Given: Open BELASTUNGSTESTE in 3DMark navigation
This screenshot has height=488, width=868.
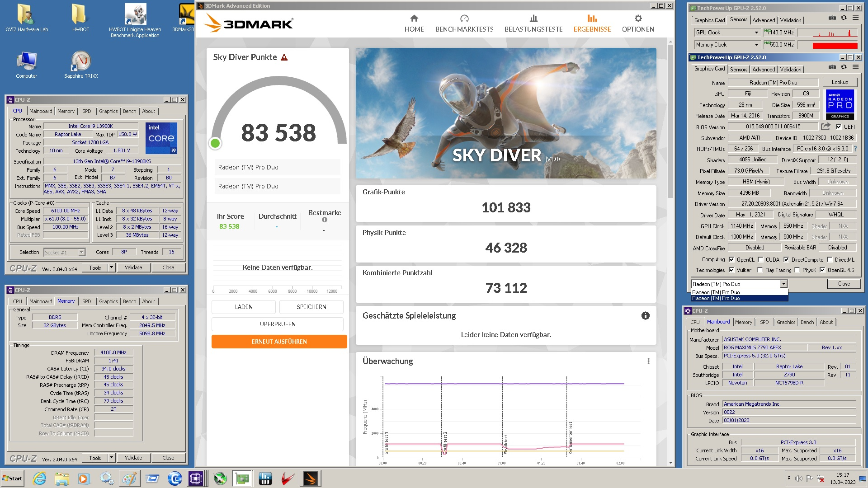Looking at the screenshot, I should coord(533,23).
